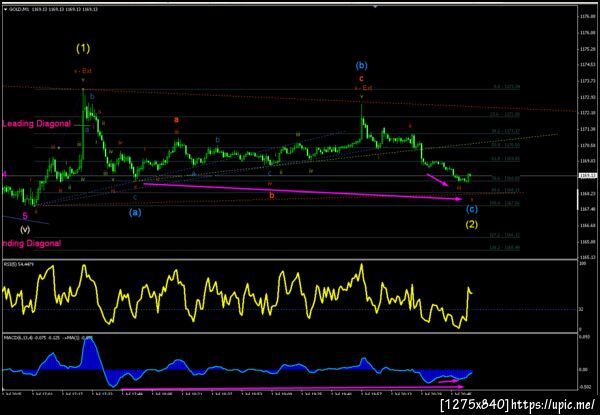Select the blue (c) wave label
Screen dimensions: 600x415
tap(471, 209)
